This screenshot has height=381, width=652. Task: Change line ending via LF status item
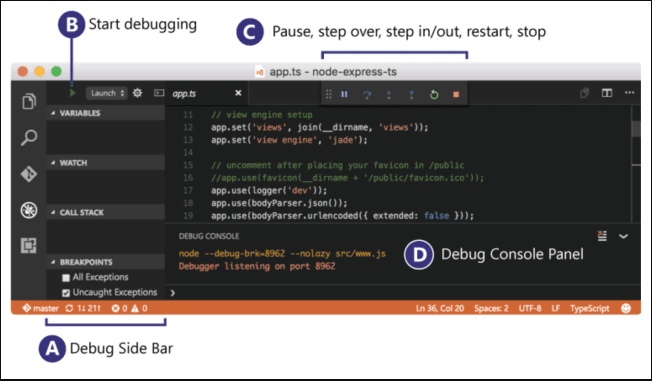coord(556,308)
